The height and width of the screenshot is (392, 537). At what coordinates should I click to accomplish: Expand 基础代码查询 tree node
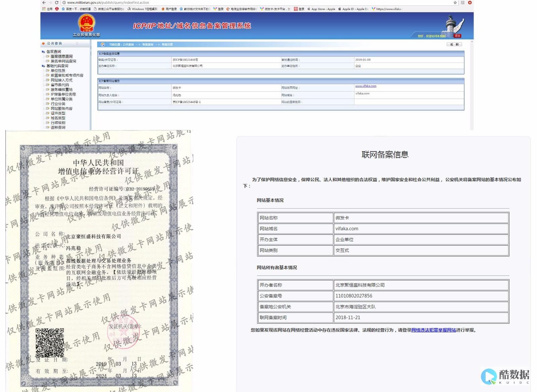[43, 66]
